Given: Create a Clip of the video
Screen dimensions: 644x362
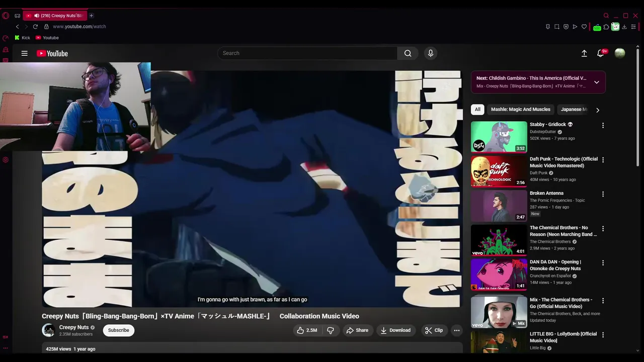Looking at the screenshot, I should (x=434, y=330).
